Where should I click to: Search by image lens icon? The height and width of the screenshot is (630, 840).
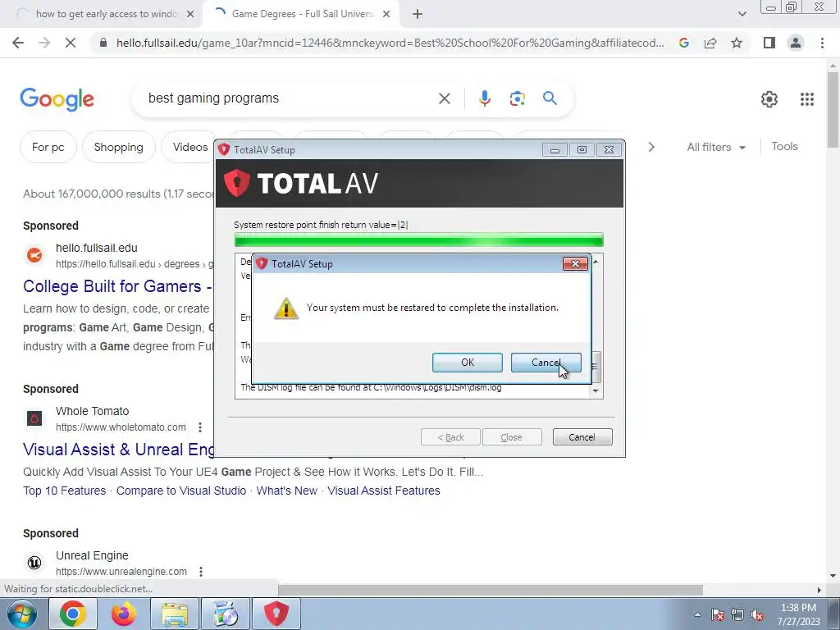[517, 98]
